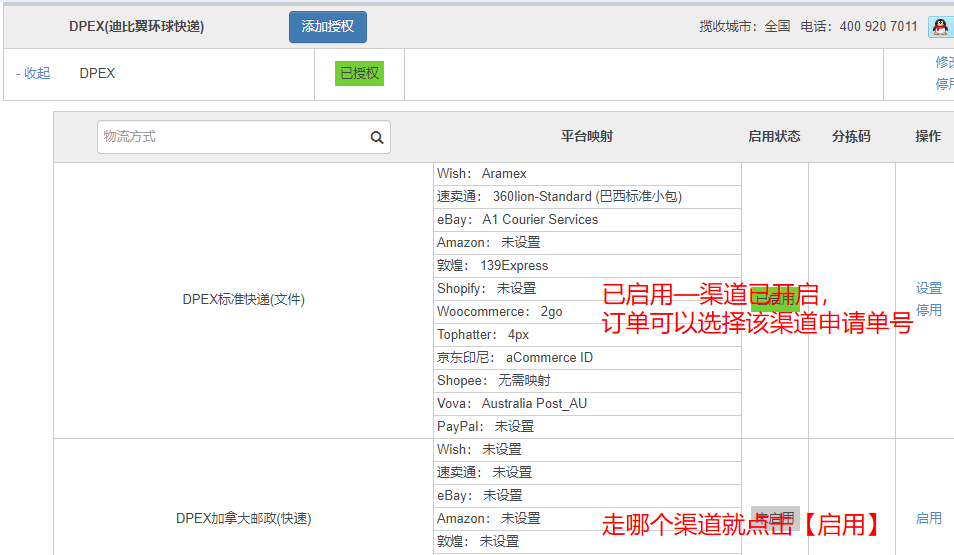The image size is (954, 555).
Task: Click Shopee: 无需映射 mapping row
Action: [587, 381]
